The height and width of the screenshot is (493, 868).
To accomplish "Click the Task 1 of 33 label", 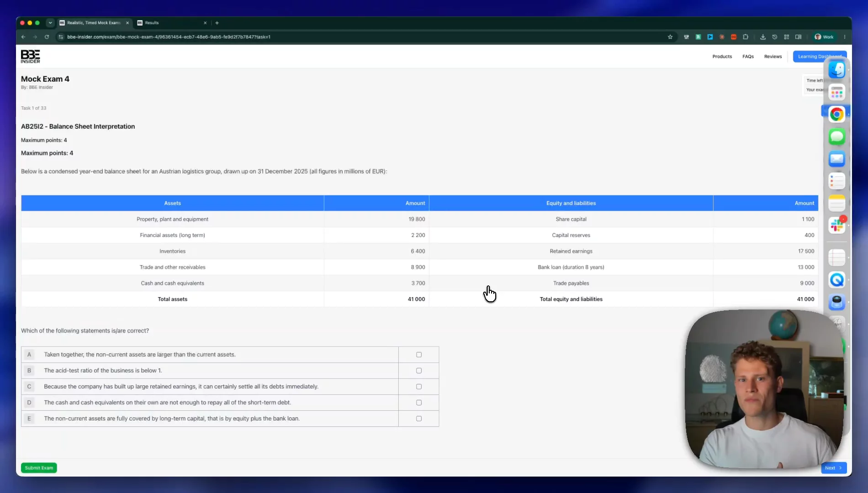I will [x=33, y=108].
